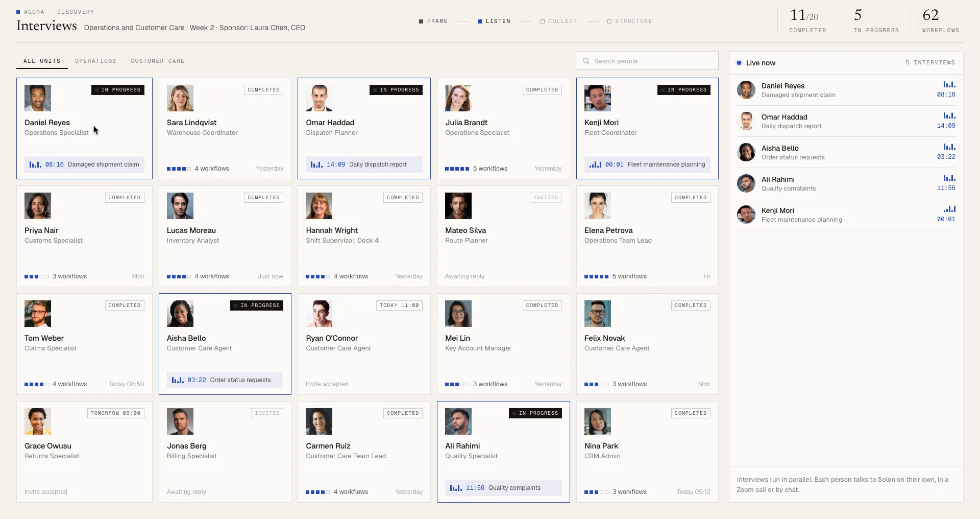This screenshot has height=519, width=980.
Task: Click the workflow progress squares on Elena Petrova card
Action: coord(596,276)
